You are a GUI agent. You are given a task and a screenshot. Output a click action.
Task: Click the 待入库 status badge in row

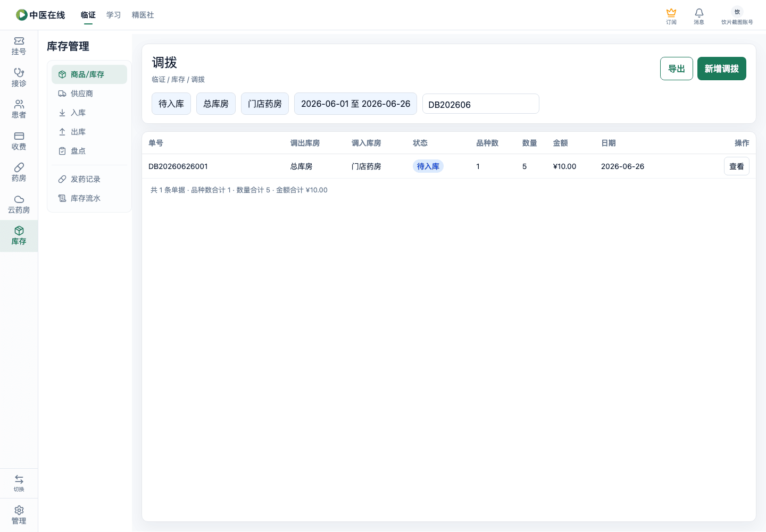click(x=428, y=166)
